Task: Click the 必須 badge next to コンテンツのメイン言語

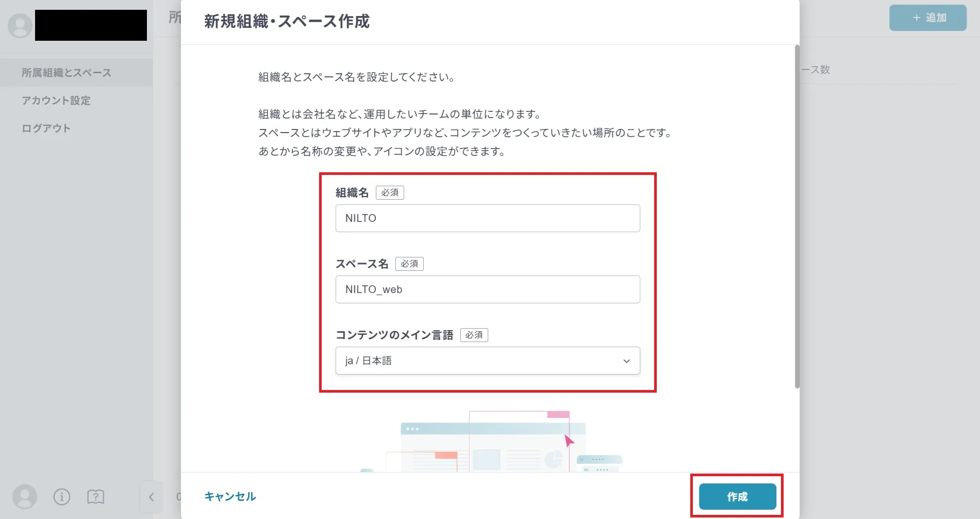Action: [474, 335]
